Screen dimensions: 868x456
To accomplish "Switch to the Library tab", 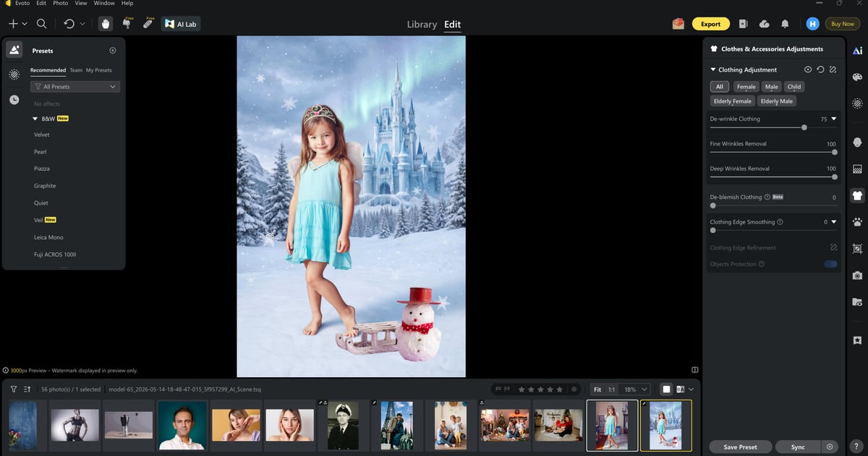I will coord(422,24).
